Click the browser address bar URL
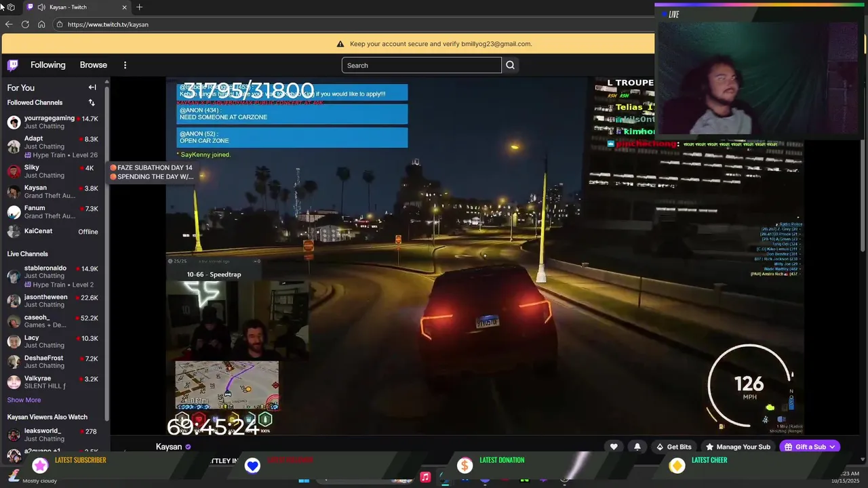This screenshot has height=488, width=868. [108, 24]
